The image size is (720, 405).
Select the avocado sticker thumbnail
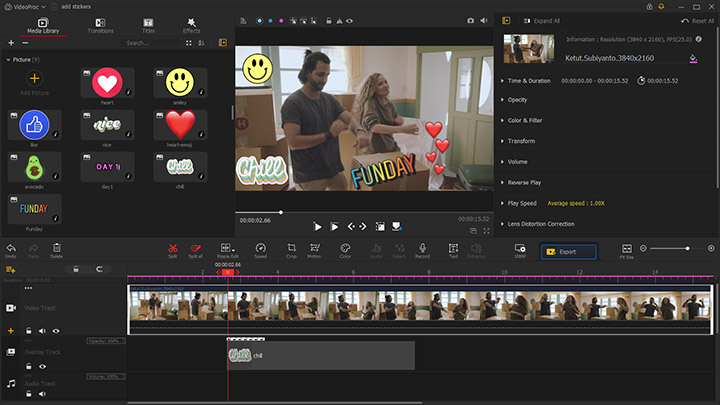pyautogui.click(x=35, y=166)
